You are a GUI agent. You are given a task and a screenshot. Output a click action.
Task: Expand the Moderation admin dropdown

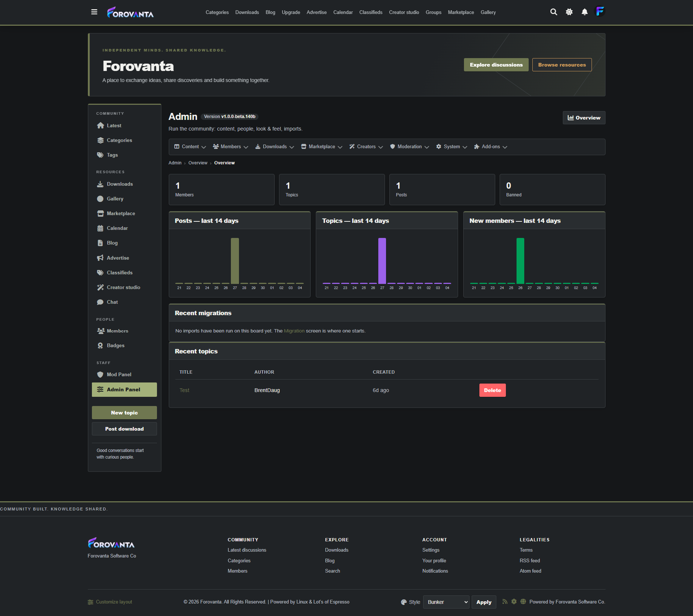coord(410,147)
